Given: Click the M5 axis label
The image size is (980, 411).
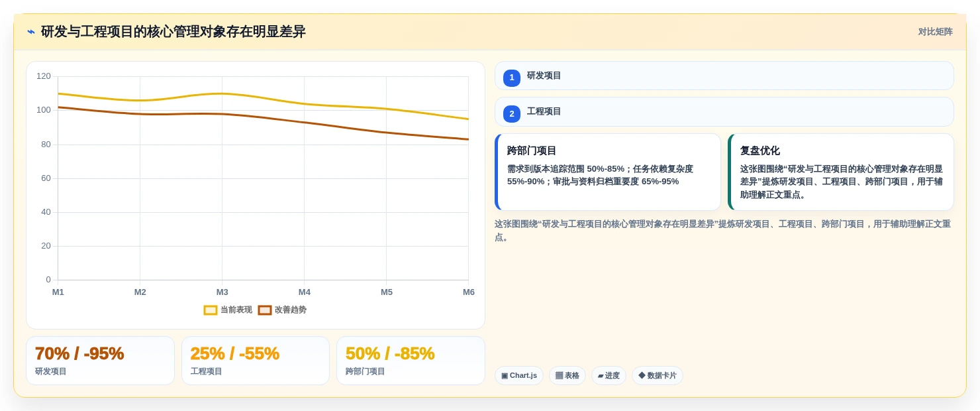Looking at the screenshot, I should click(387, 292).
